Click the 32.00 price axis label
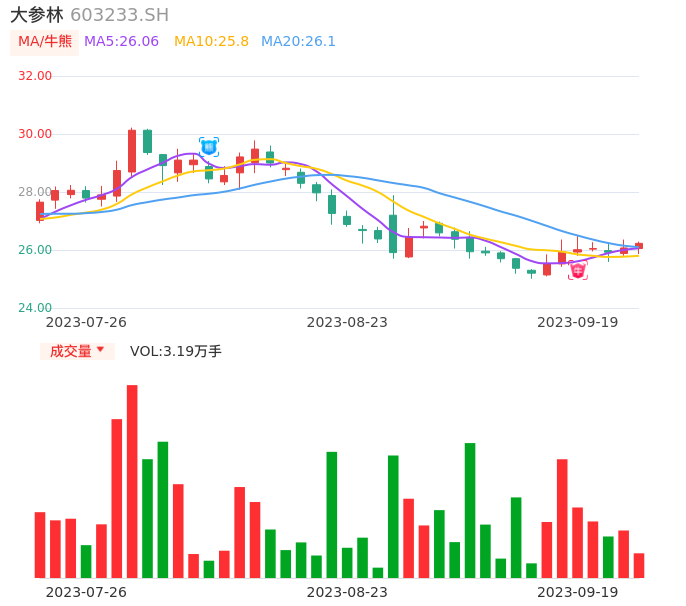 [35, 76]
